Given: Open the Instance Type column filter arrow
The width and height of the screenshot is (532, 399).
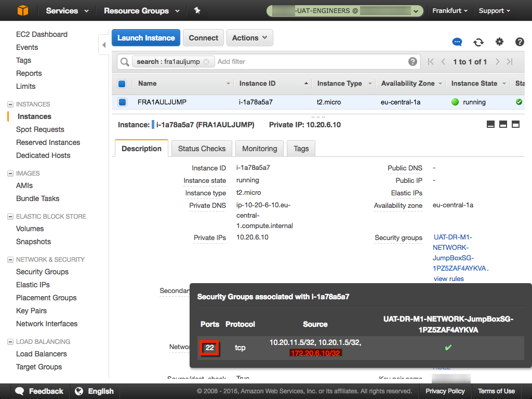Looking at the screenshot, I should [x=370, y=84].
